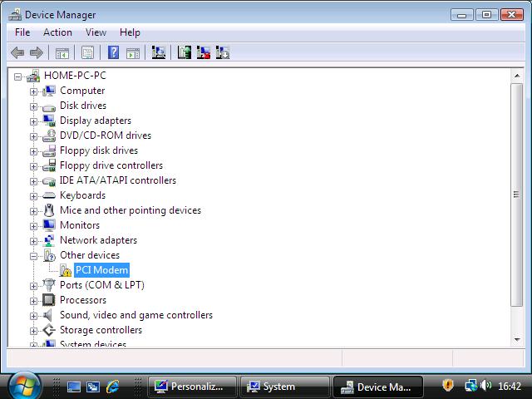Select the Monitors text label
This screenshot has width=532, height=399.
point(80,225)
